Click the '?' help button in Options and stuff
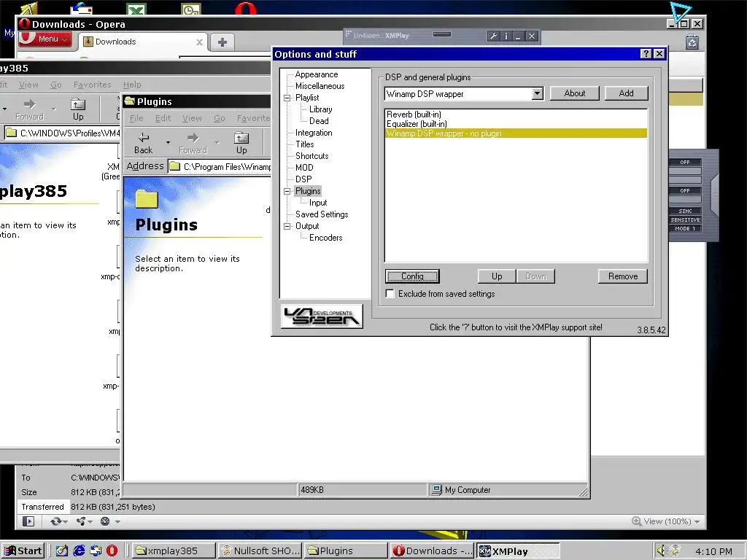This screenshot has width=747, height=560. click(x=646, y=54)
